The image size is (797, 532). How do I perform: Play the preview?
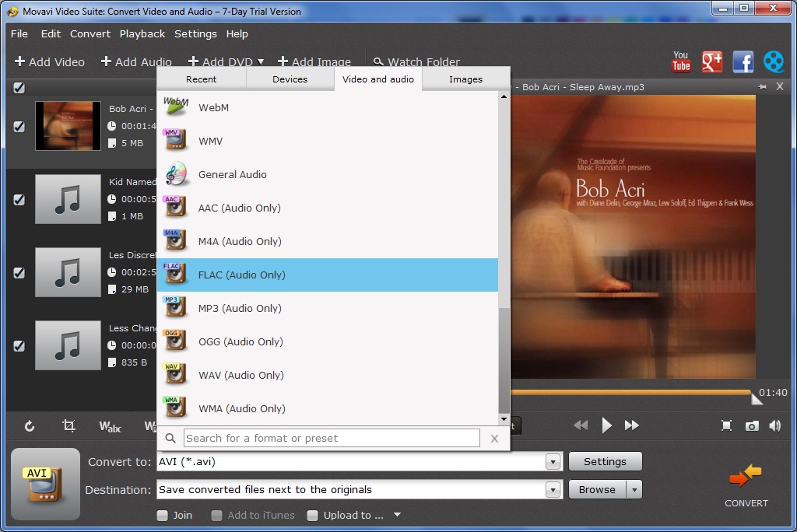pyautogui.click(x=606, y=425)
